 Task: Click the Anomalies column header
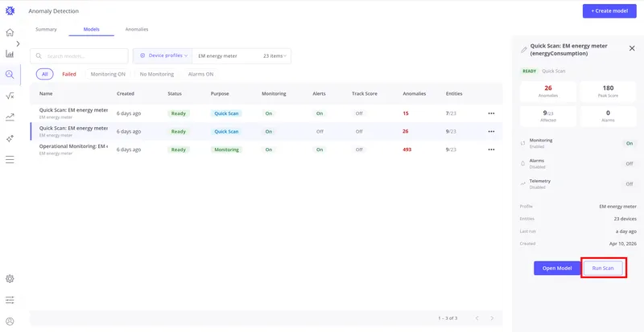414,93
